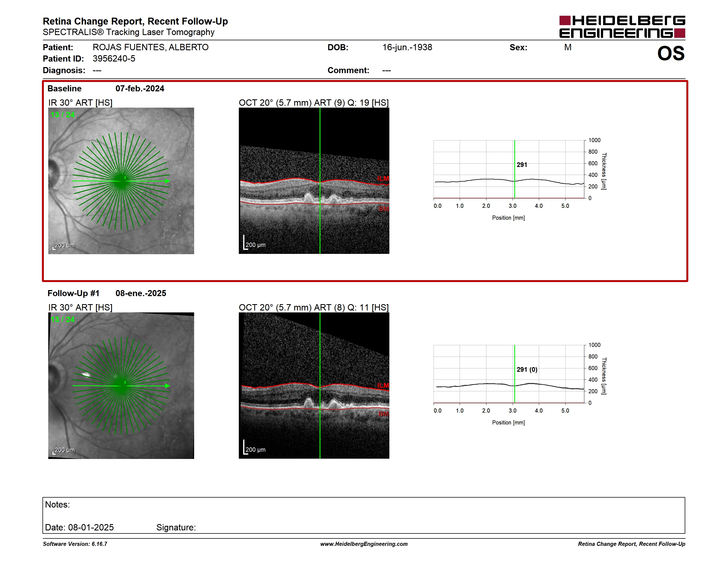Open the www.HeidelbergEngineering.com link
728x563 pixels.
(364, 544)
